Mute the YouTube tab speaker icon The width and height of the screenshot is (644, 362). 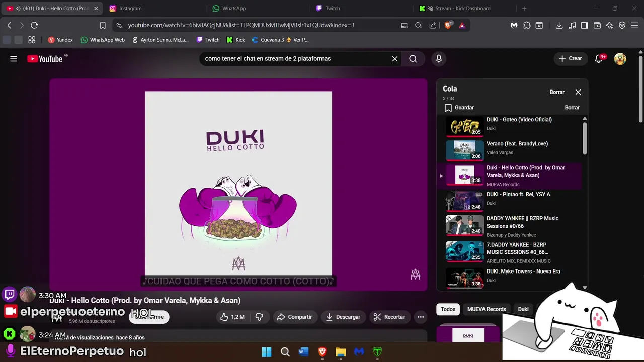(18, 8)
